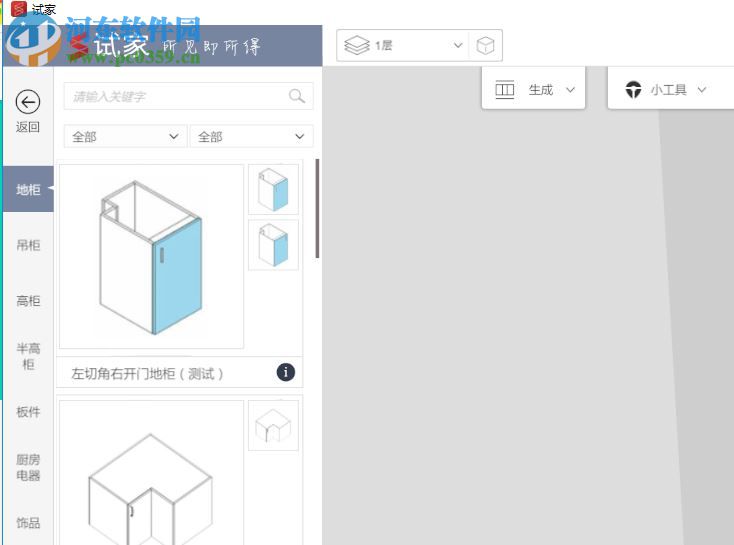The width and height of the screenshot is (734, 545).
Task: Open the second 全部 filter dropdown
Action: [251, 136]
